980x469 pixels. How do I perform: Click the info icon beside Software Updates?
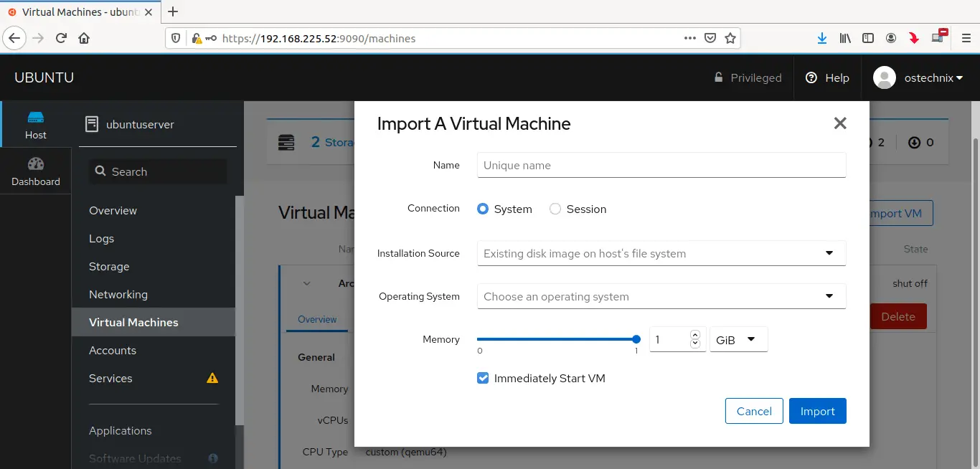(x=212, y=458)
